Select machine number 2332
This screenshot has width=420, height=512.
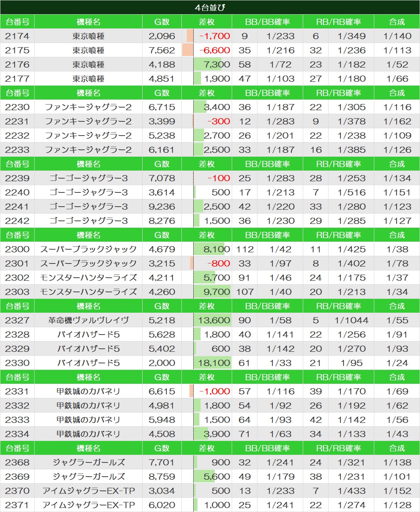17,406
